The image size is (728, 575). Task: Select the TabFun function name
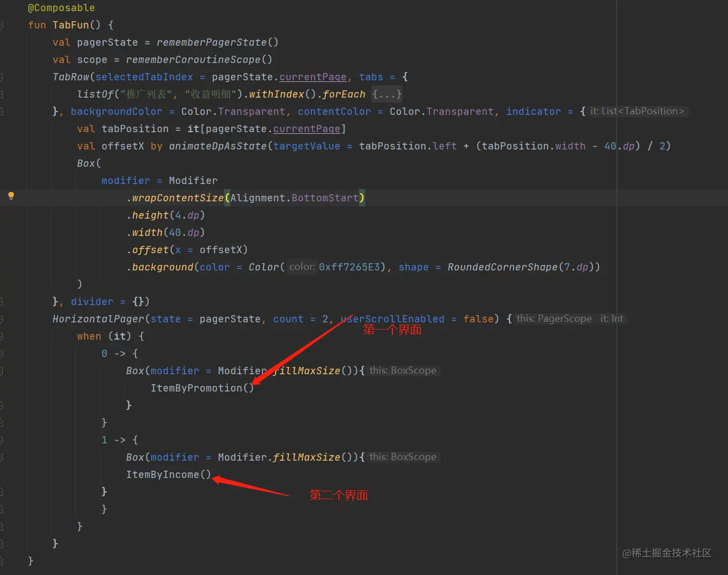point(71,25)
